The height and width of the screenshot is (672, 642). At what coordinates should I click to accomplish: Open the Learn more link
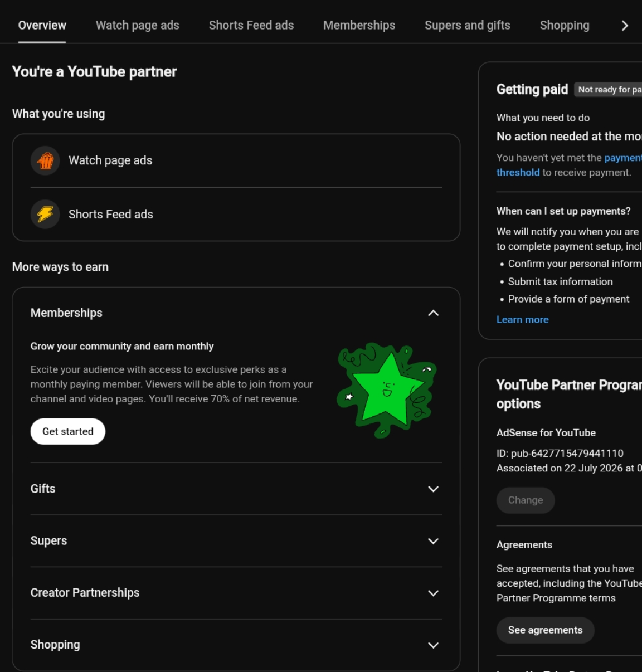[523, 319]
